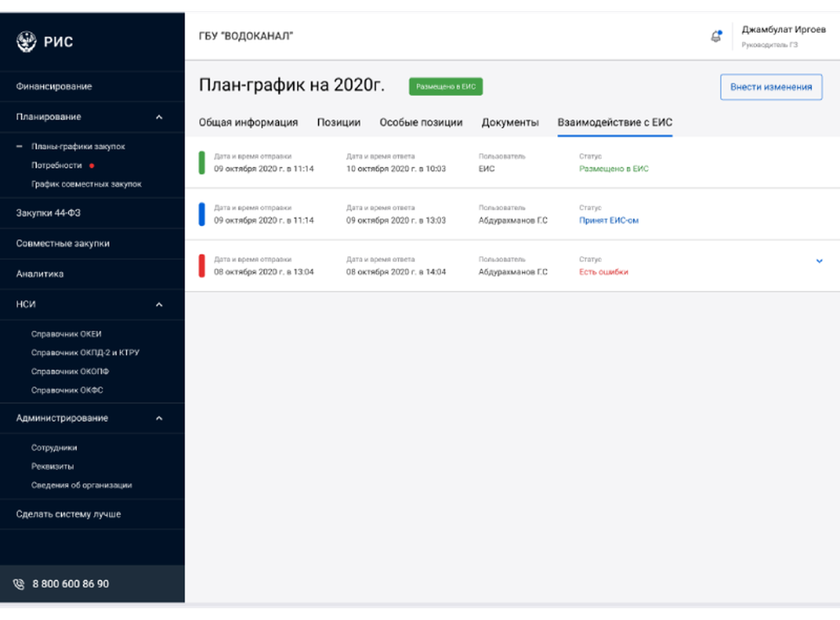Click Абдурахманов Г.С in the Принят ЕИС-ом row
Viewport: 840px width, 620px height.
click(x=513, y=220)
